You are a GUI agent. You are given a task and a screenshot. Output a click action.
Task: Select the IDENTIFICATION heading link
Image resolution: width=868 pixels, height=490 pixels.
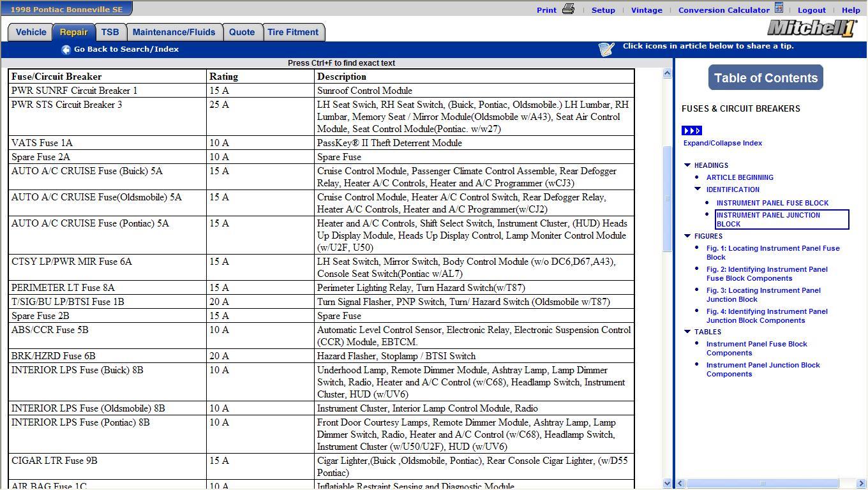point(733,189)
